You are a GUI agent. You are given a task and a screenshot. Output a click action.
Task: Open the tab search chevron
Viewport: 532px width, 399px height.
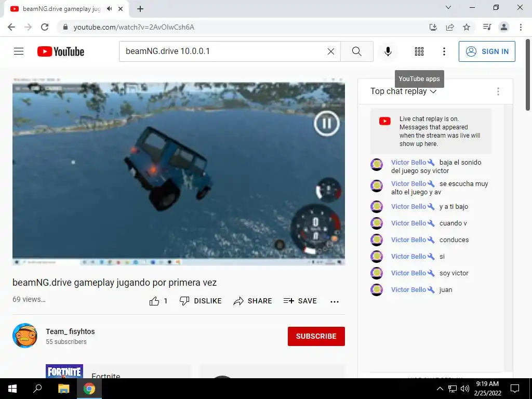click(448, 7)
